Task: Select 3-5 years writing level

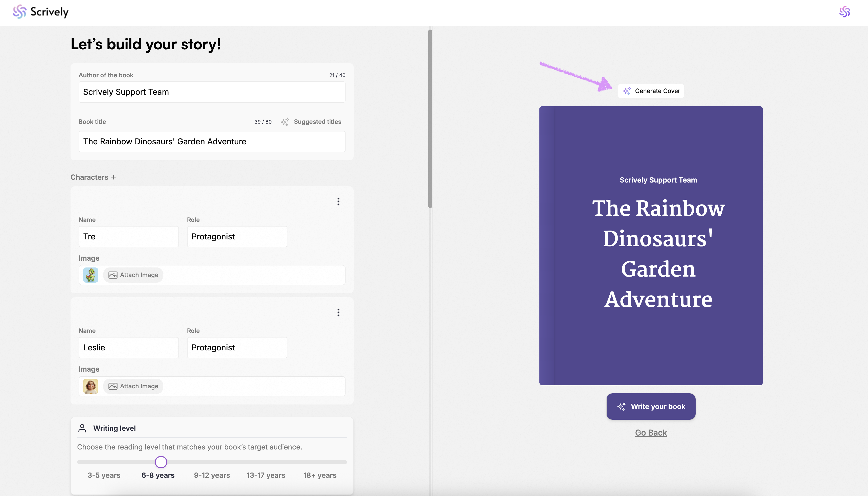Action: point(104,475)
